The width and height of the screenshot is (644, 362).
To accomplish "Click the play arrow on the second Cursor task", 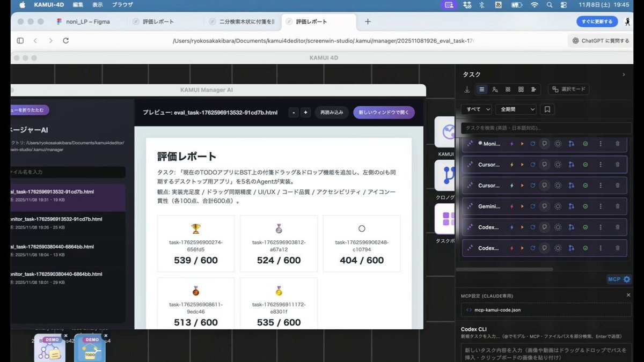I will [x=522, y=186].
